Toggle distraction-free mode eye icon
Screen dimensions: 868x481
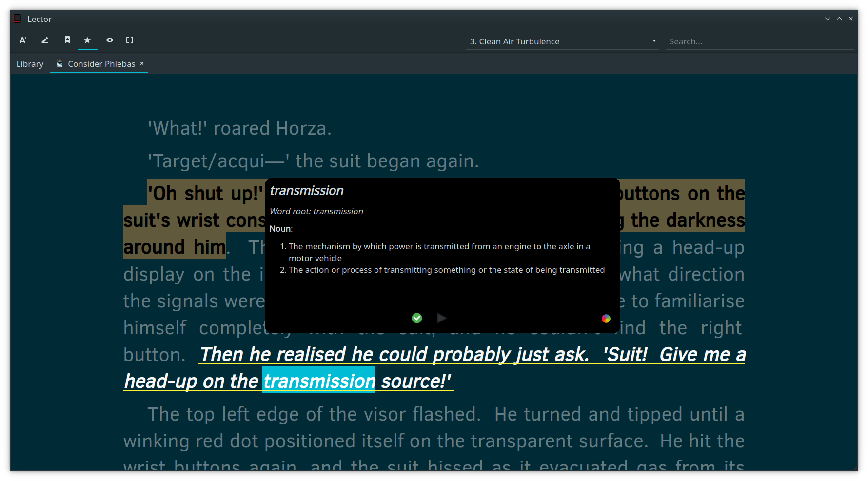pos(110,40)
